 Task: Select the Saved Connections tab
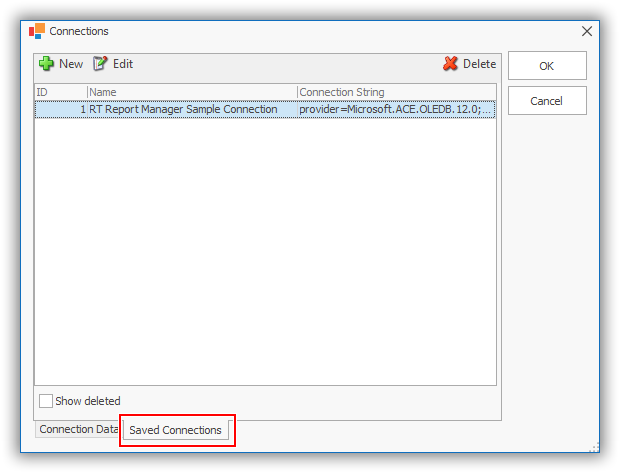176,430
